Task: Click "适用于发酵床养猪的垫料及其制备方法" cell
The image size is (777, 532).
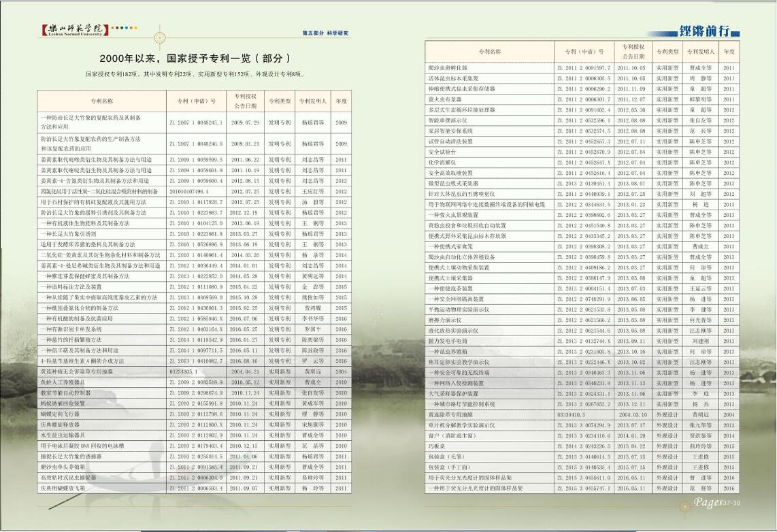Action: point(88,244)
